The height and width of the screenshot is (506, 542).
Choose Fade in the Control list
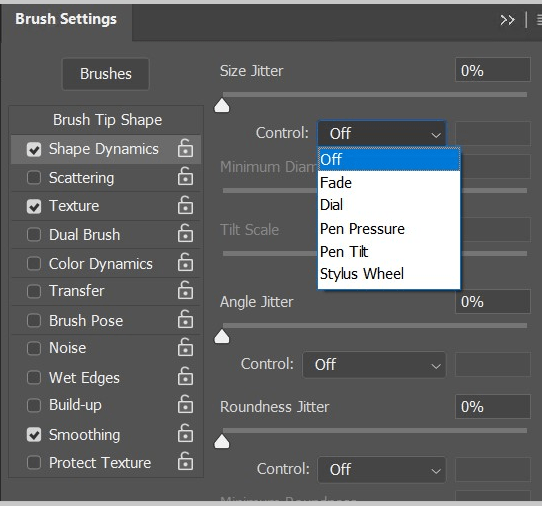coord(389,182)
